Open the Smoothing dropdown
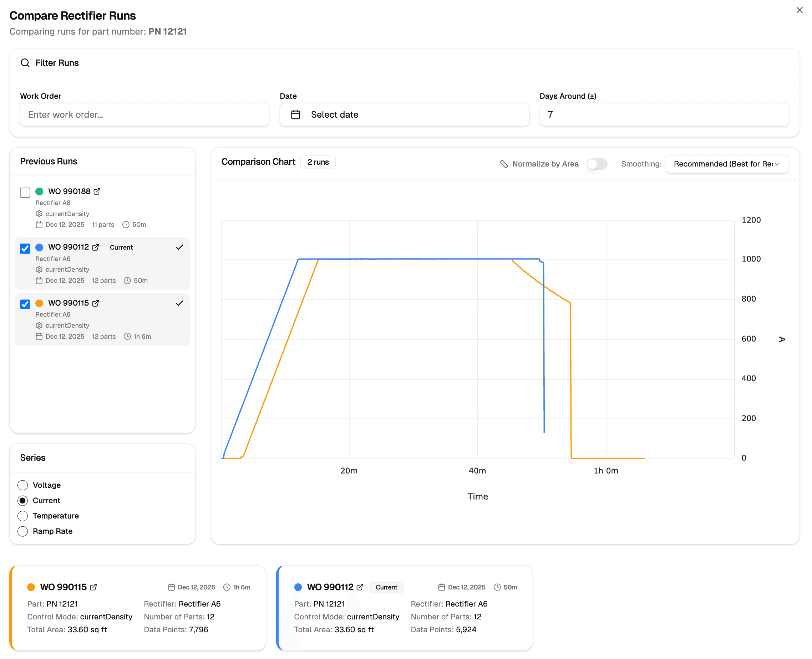 (x=726, y=164)
